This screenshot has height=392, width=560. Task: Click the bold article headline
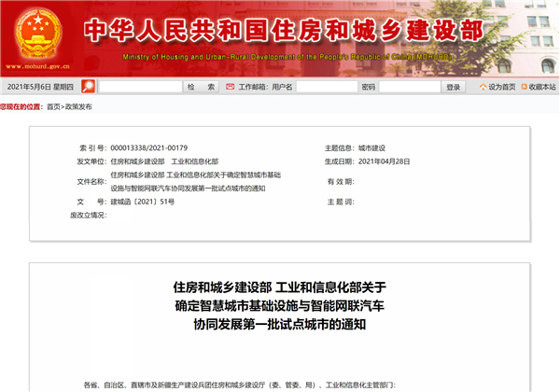(280, 305)
